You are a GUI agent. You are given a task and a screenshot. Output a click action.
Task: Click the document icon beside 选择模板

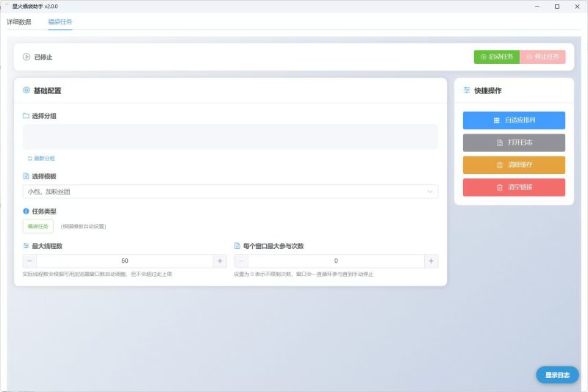26,176
